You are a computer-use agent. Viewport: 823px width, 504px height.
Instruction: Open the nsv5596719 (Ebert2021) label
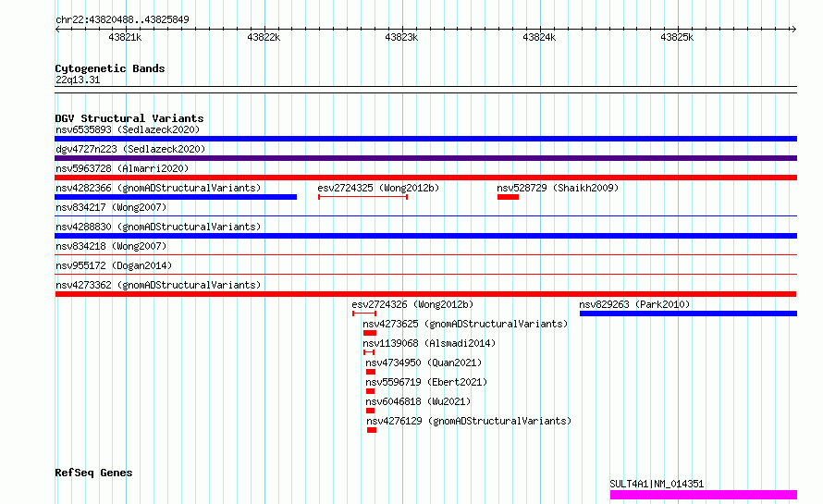click(x=426, y=382)
